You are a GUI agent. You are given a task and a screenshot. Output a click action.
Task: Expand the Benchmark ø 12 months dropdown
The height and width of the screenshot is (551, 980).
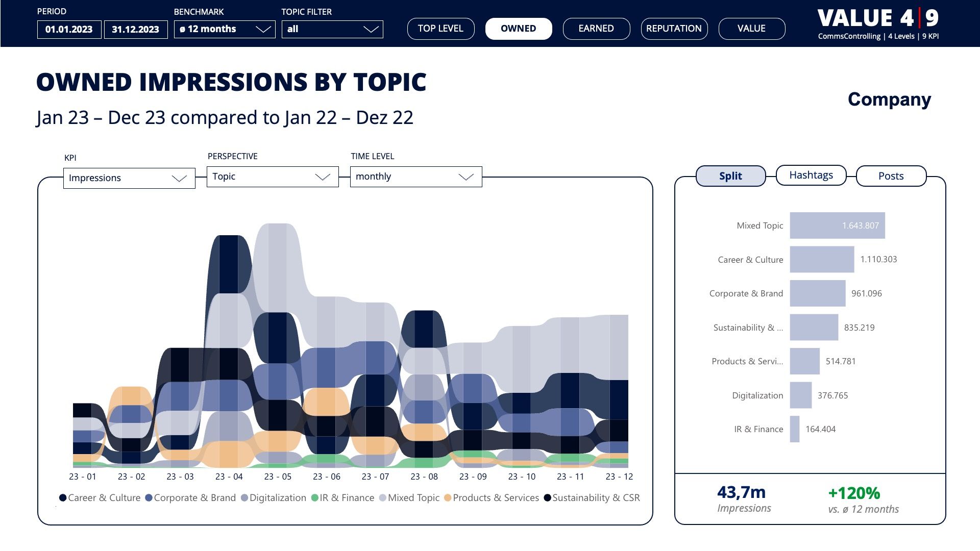[x=225, y=29]
